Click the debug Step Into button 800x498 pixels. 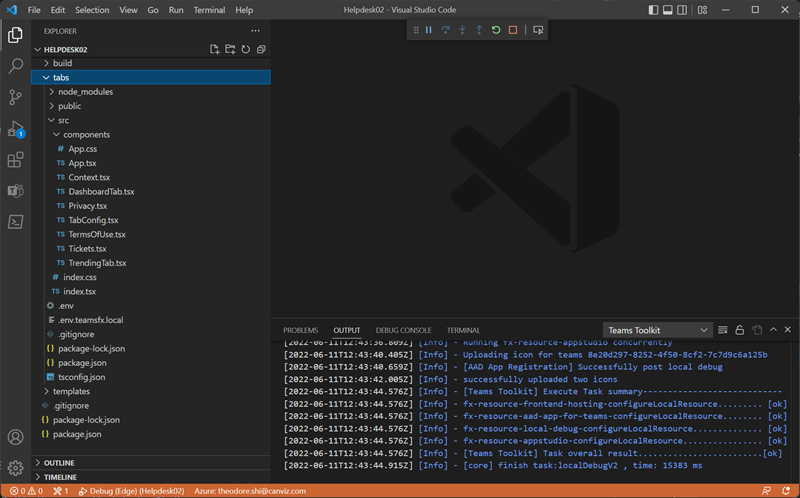(x=462, y=30)
